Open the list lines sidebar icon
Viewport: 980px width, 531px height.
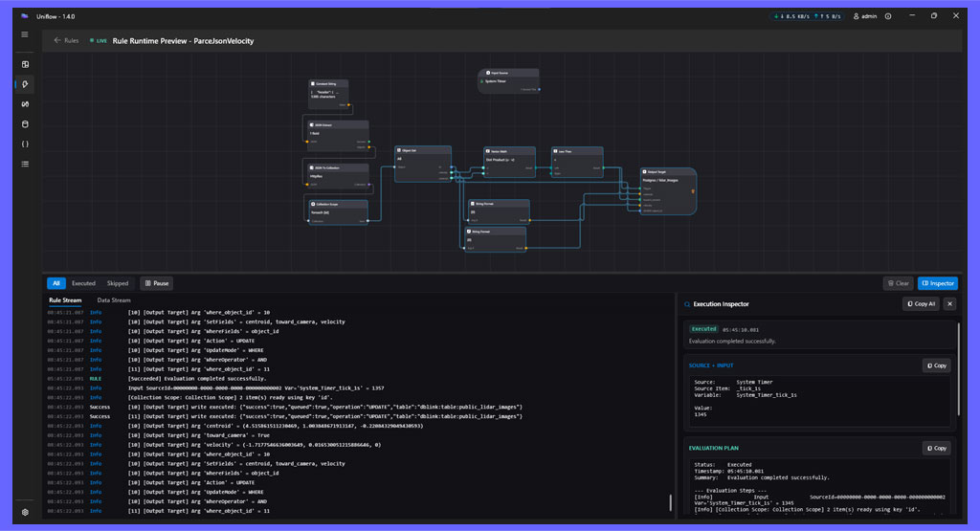tap(25, 165)
